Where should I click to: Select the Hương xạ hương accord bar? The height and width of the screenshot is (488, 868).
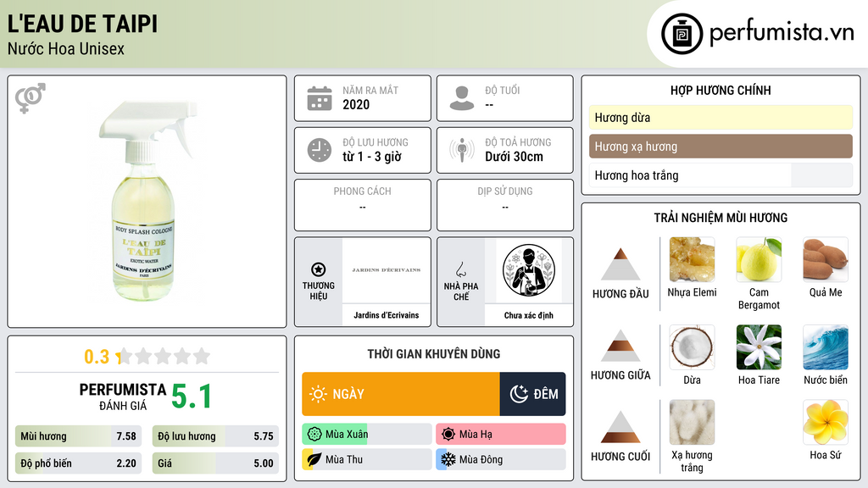pyautogui.click(x=721, y=147)
